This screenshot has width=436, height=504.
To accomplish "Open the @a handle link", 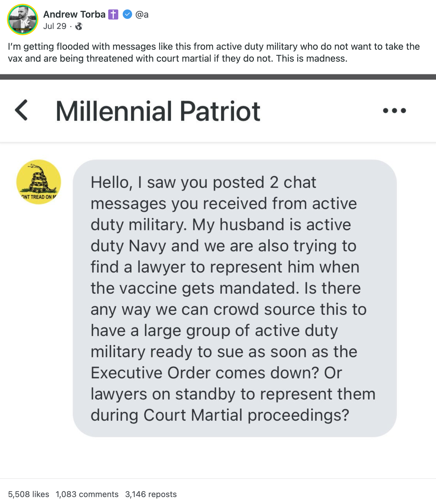I will [x=142, y=14].
